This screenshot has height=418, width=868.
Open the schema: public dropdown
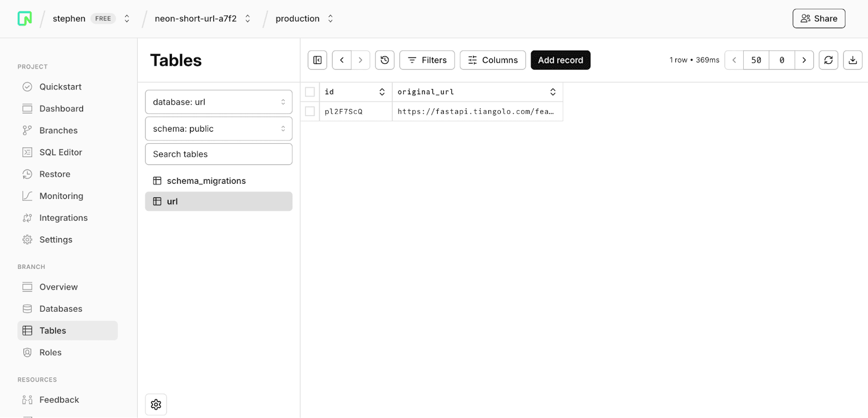219,129
